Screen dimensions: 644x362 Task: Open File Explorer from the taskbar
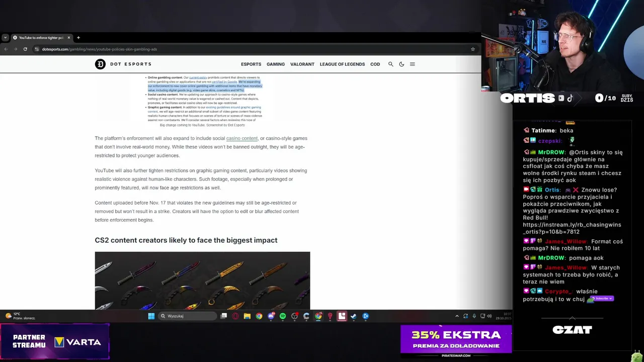pos(247,316)
